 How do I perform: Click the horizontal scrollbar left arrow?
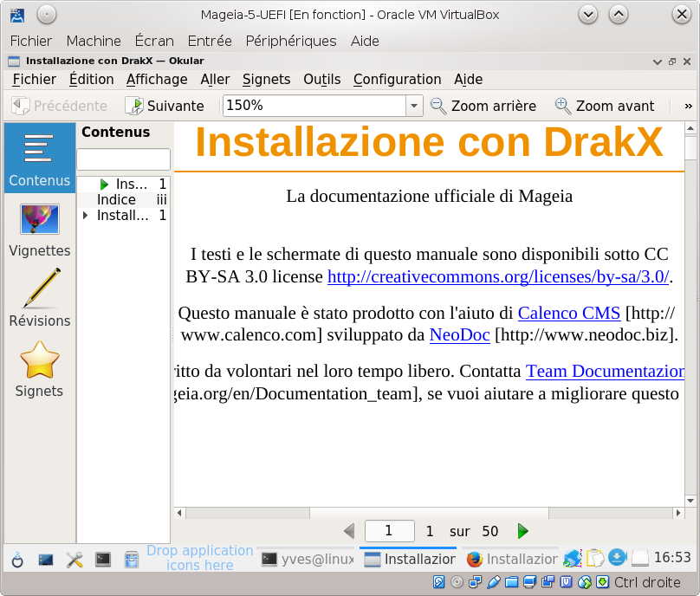pos(179,513)
